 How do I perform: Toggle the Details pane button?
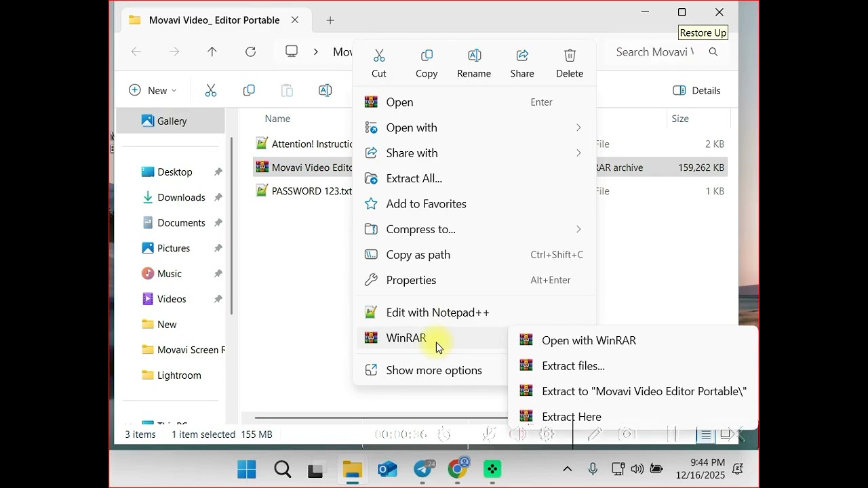(x=696, y=90)
